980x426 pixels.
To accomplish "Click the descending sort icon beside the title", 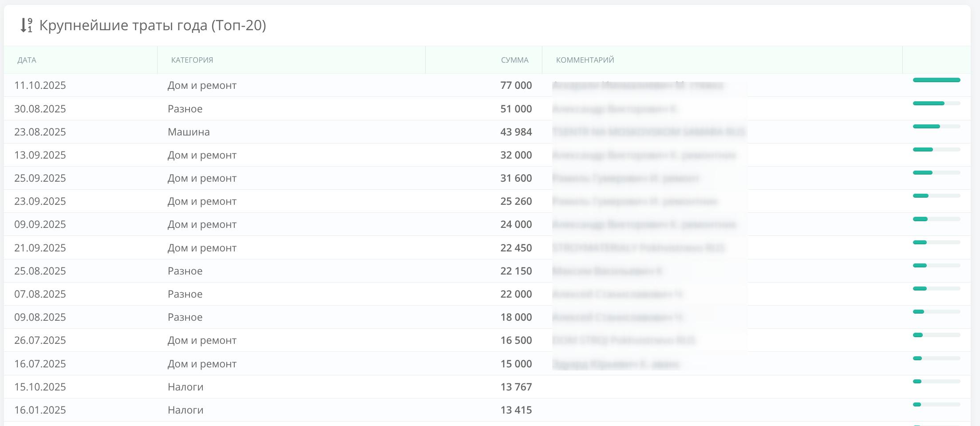I will click(26, 25).
